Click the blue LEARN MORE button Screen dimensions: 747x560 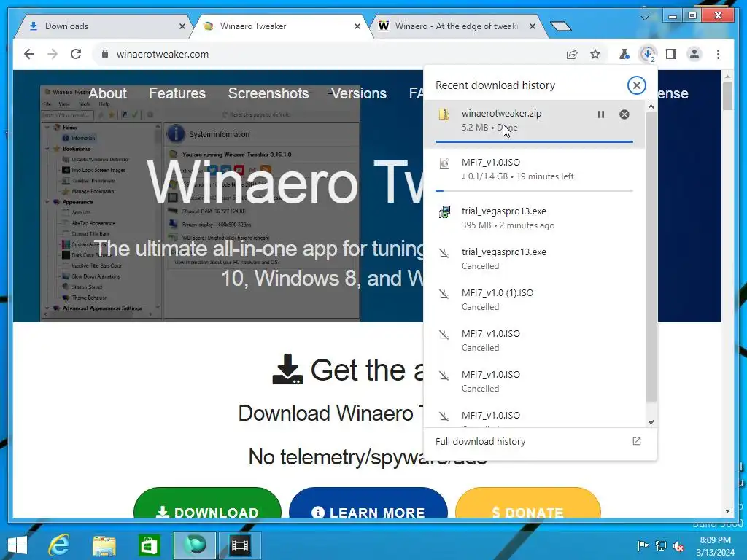click(368, 503)
